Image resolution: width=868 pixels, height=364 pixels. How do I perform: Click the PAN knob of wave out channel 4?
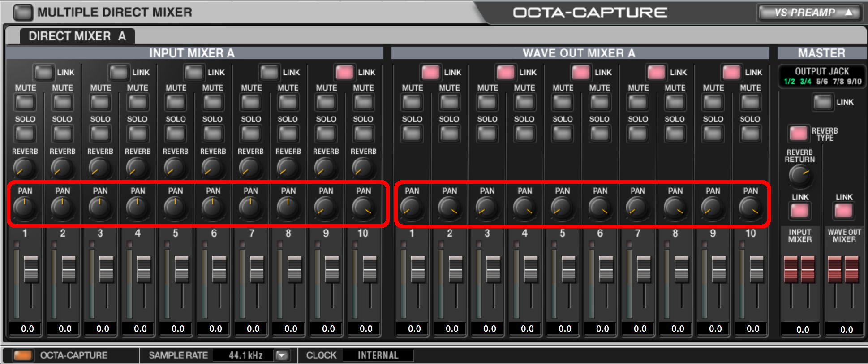click(524, 208)
